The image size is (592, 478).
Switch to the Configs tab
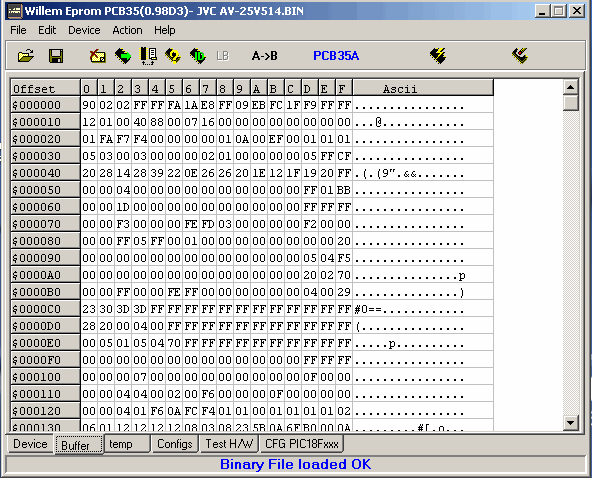click(x=175, y=444)
